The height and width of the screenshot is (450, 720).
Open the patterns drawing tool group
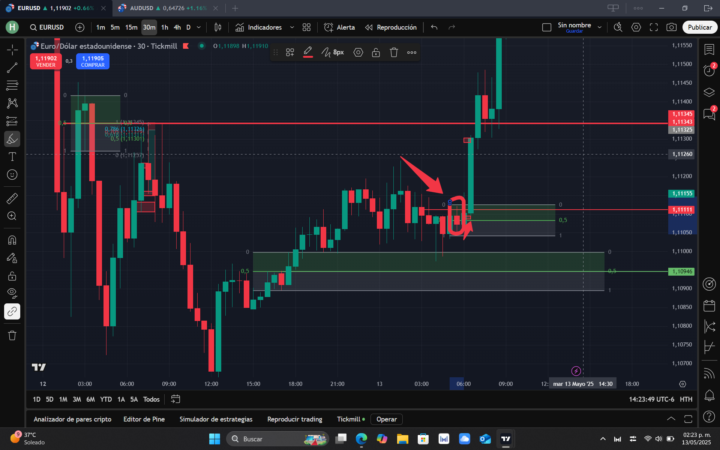(x=12, y=103)
